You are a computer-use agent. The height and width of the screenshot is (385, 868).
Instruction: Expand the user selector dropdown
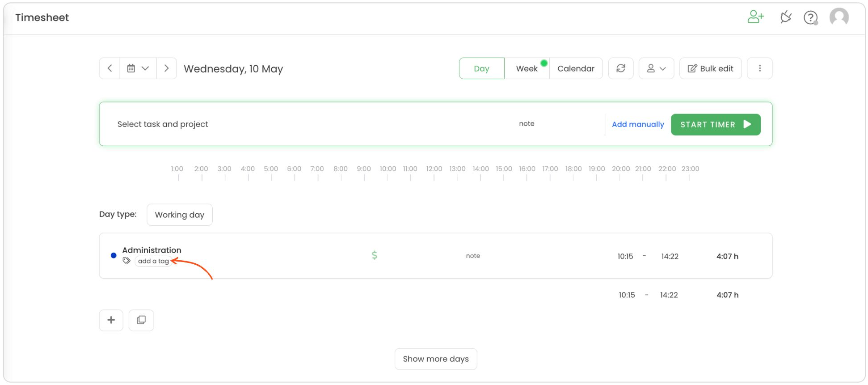point(656,68)
